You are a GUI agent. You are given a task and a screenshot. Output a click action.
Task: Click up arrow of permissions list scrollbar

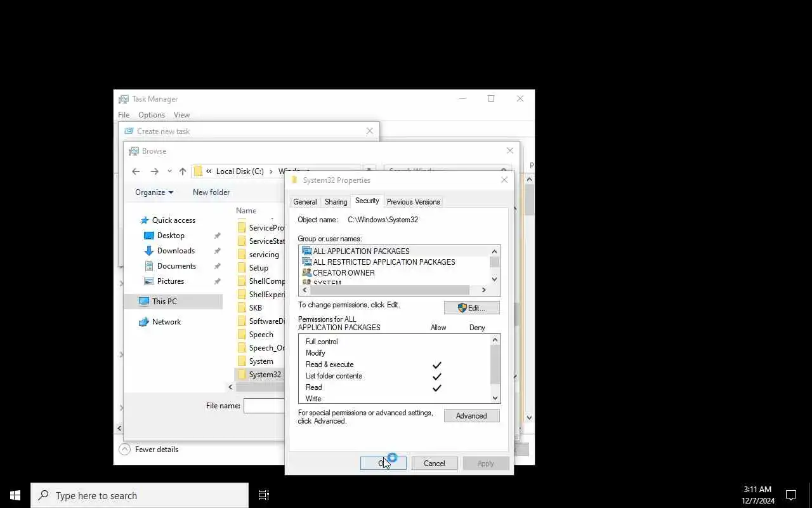click(495, 340)
